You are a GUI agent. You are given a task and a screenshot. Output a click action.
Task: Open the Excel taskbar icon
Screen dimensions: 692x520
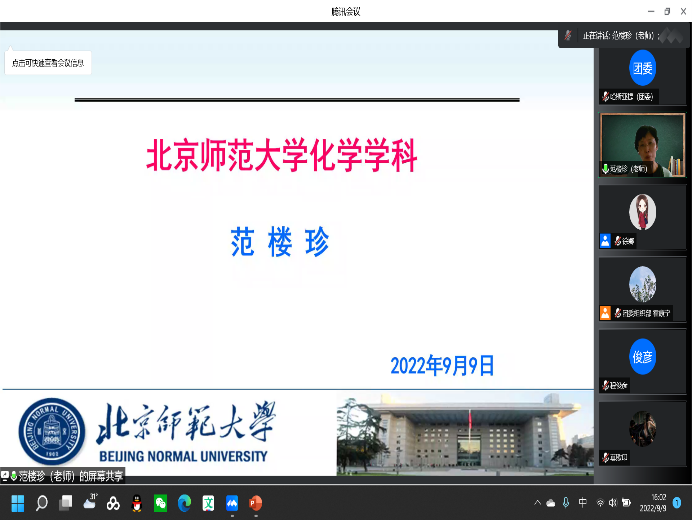click(208, 503)
